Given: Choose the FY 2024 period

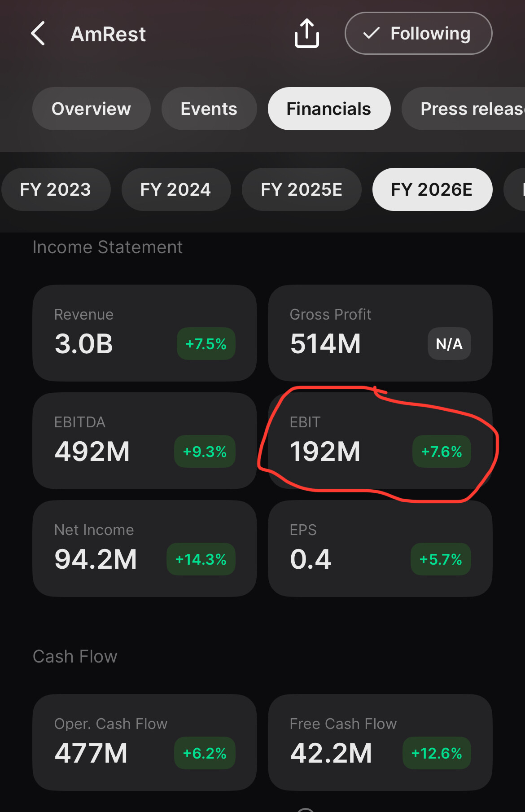Looking at the screenshot, I should tap(176, 189).
